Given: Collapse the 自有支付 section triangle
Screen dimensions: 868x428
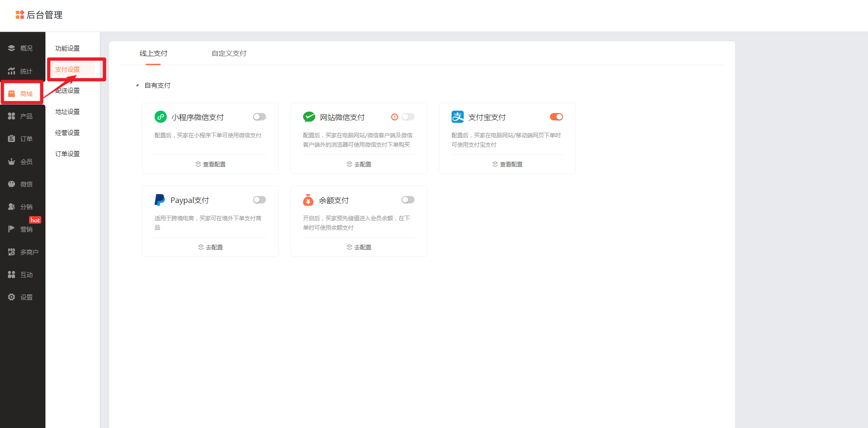Looking at the screenshot, I should click(x=137, y=85).
